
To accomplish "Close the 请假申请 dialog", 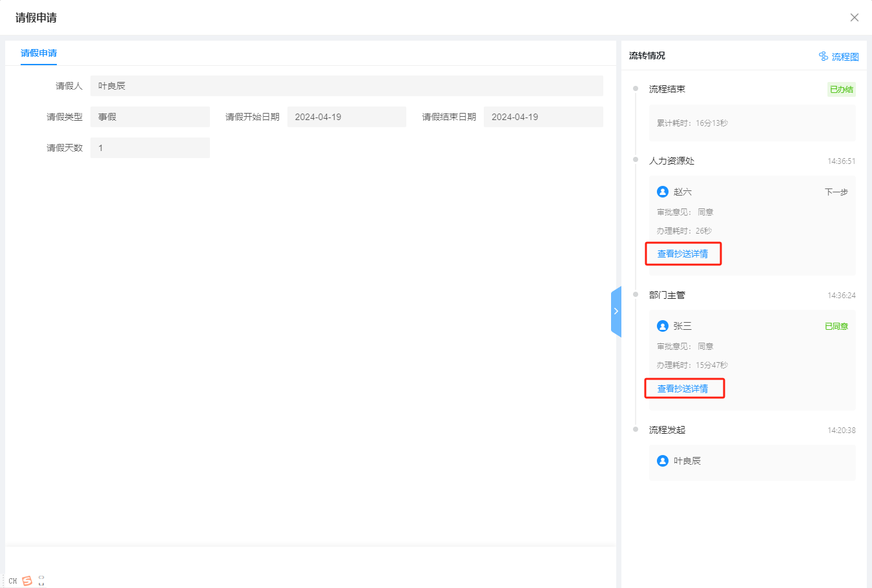I will 854,17.
